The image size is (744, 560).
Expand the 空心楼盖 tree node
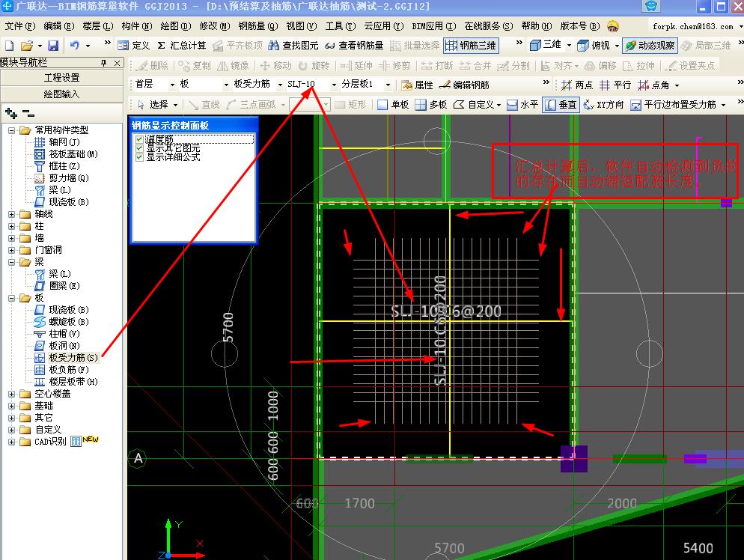(12, 394)
